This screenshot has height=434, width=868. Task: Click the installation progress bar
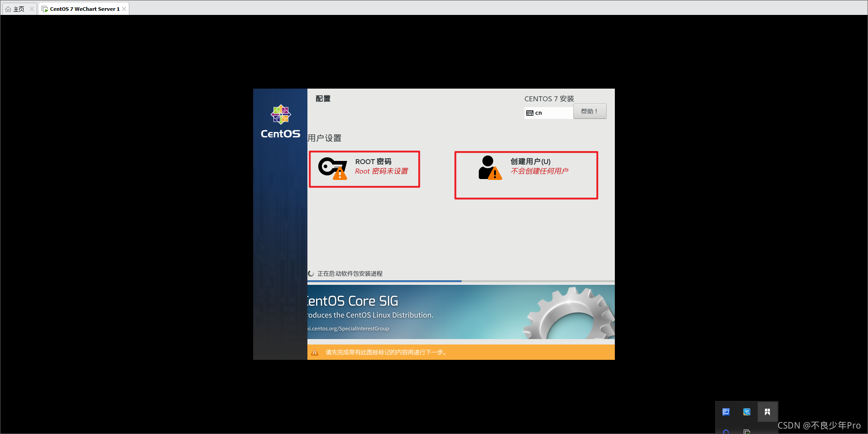click(x=461, y=281)
